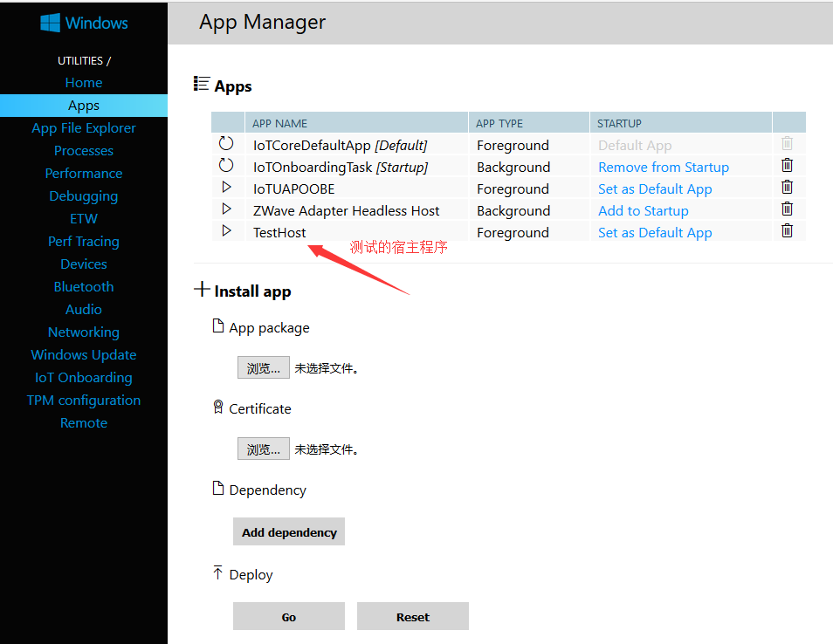Open Bluetooth settings page
This screenshot has width=833, height=644.
(x=84, y=287)
